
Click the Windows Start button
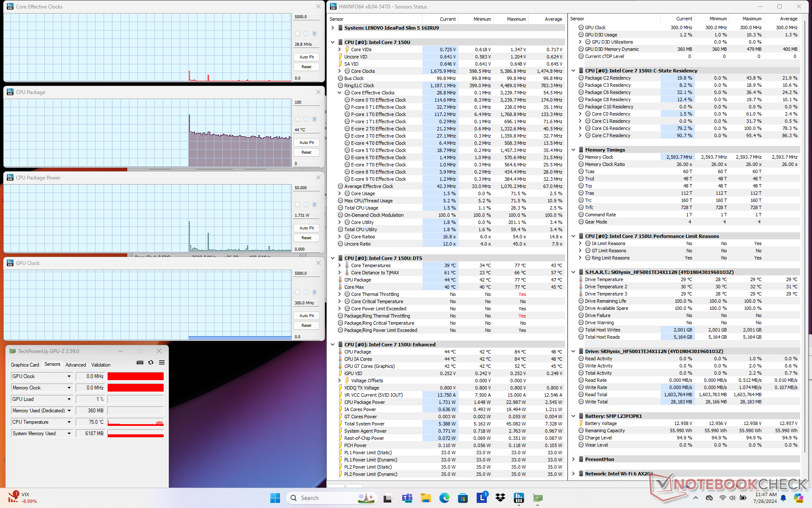pos(275,498)
